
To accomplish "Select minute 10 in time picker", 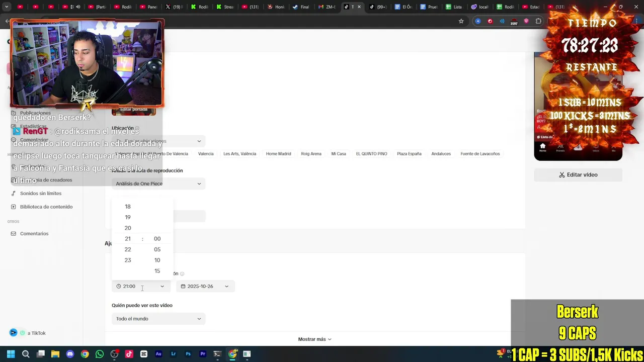I will point(157,260).
